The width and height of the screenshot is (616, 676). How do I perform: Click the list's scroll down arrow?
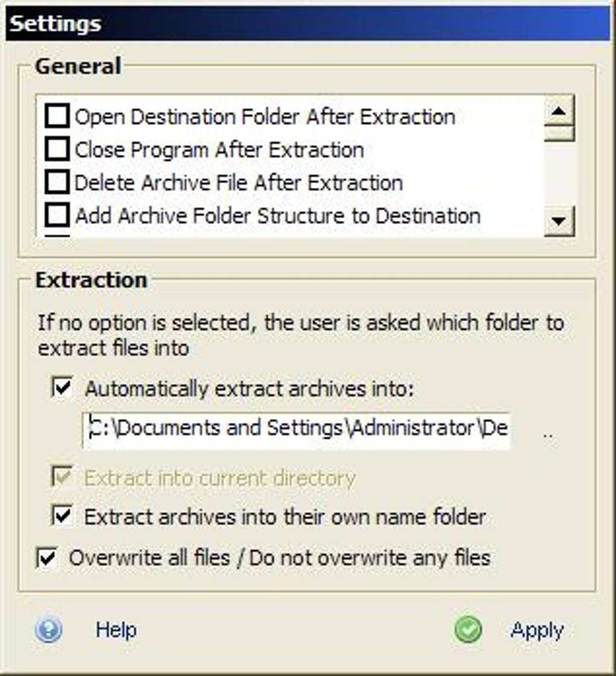[559, 221]
